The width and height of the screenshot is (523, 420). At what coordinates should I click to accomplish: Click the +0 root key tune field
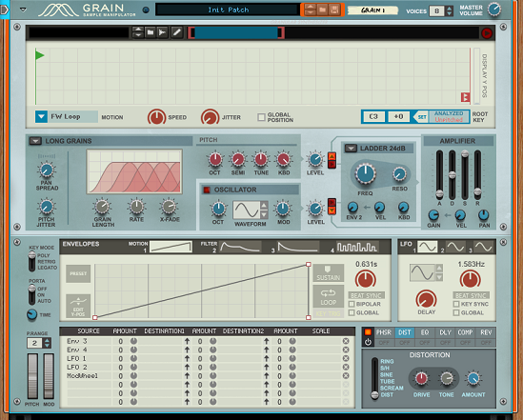398,116
